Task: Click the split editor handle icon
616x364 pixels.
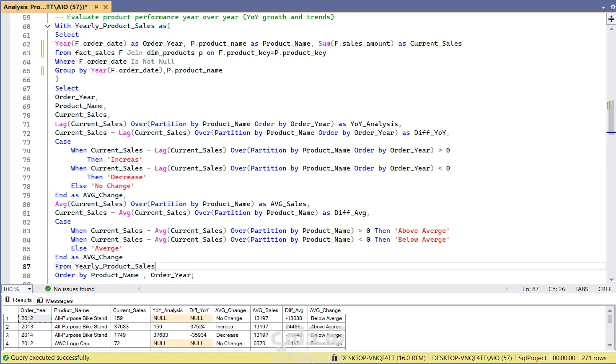Action: pyautogui.click(x=611, y=19)
